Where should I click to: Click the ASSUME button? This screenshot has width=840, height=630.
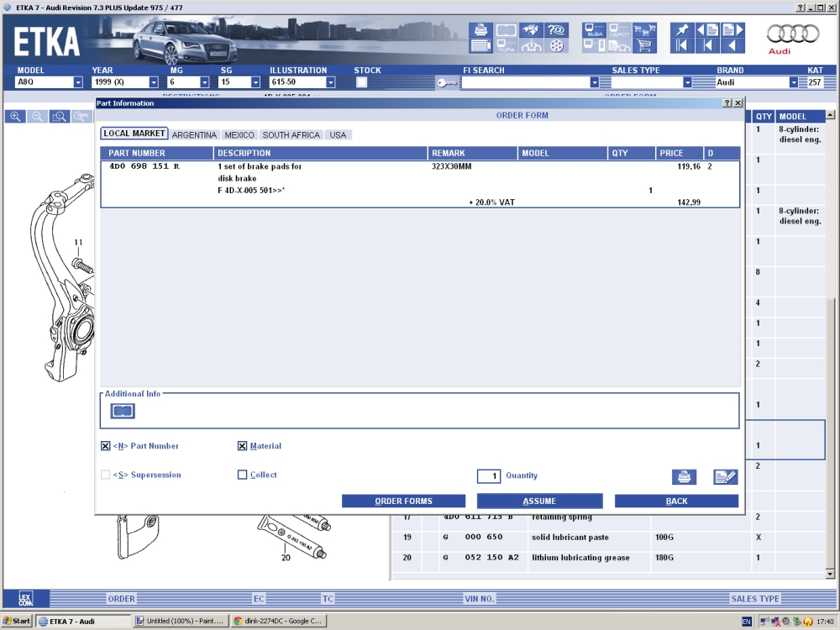pyautogui.click(x=539, y=501)
